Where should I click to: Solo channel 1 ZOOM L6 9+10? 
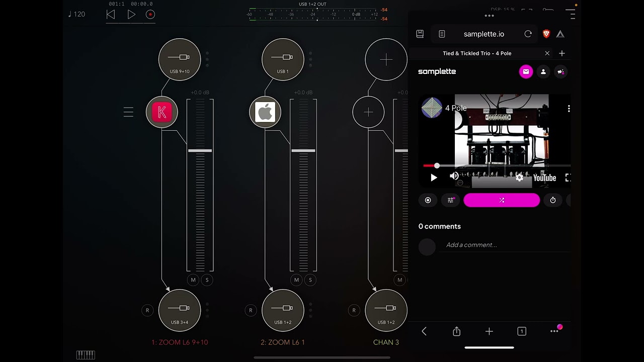point(207,280)
